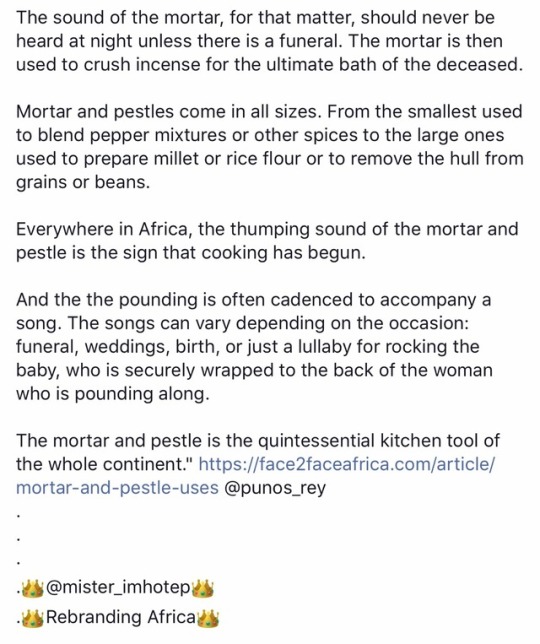540x644 pixels.
Task: Click the word 'cadenced'
Action: coord(312,300)
